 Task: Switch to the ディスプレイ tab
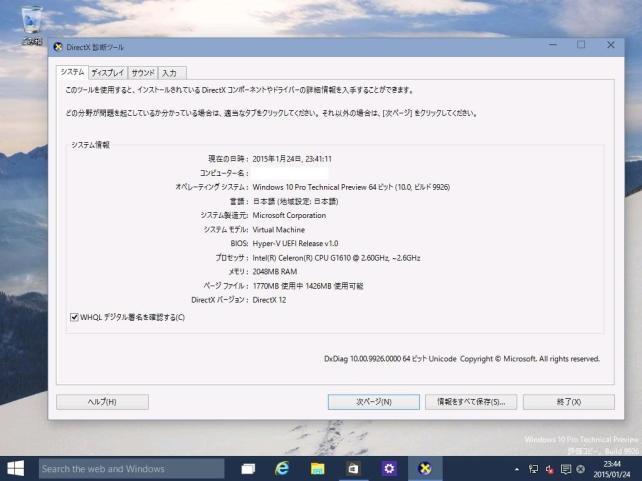108,73
